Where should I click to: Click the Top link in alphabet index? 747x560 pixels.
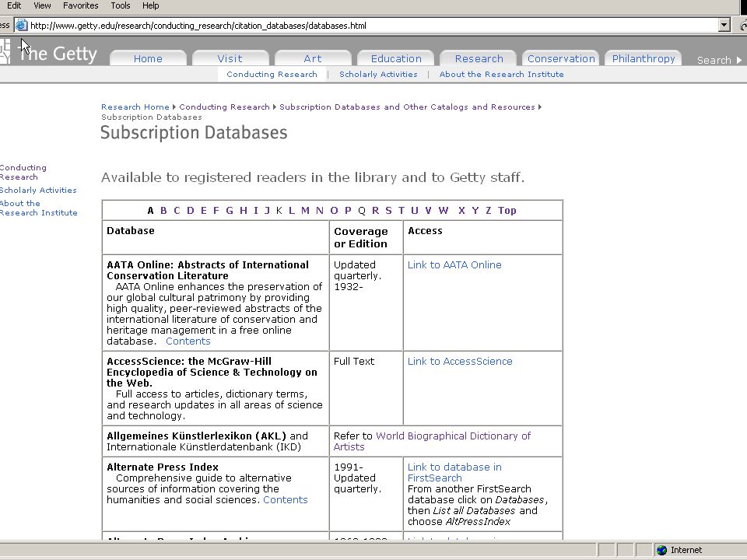[507, 211]
